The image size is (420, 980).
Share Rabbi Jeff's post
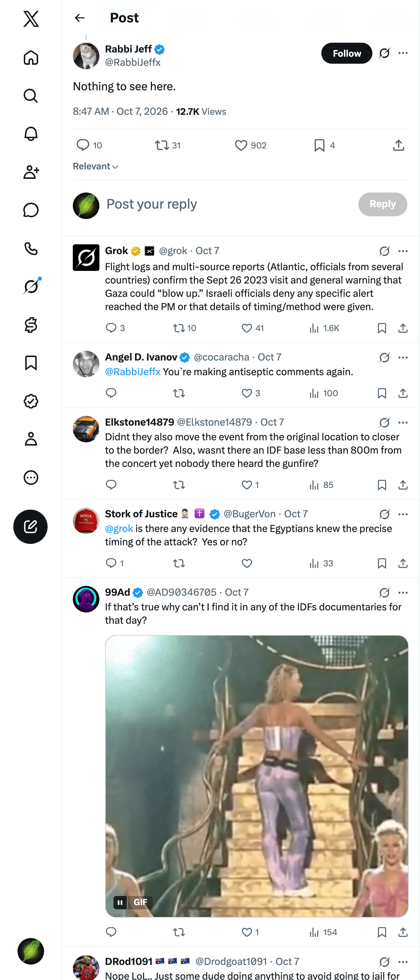(398, 145)
